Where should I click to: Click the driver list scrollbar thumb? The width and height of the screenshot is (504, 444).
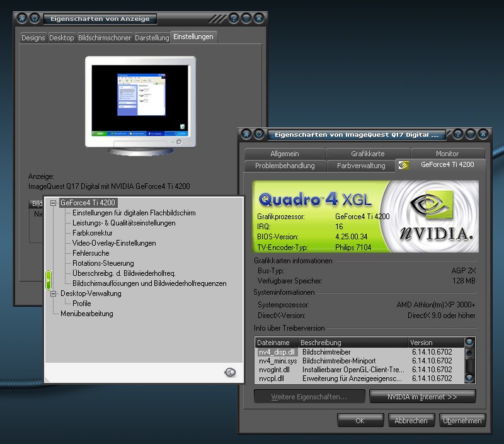coord(469,354)
